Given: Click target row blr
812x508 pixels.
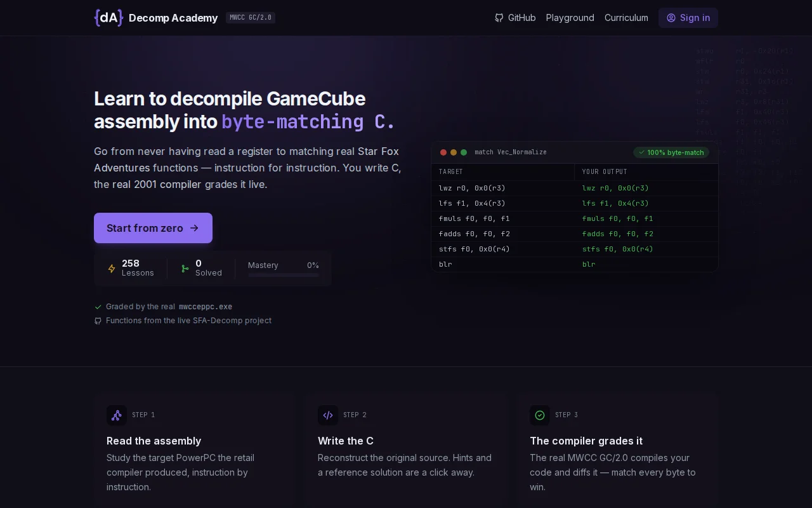Looking at the screenshot, I should click(445, 264).
